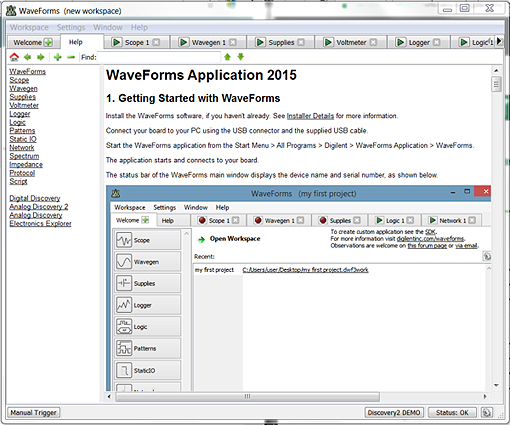Show more tabs with right arrow
The height and width of the screenshot is (425, 510).
pyautogui.click(x=499, y=41)
